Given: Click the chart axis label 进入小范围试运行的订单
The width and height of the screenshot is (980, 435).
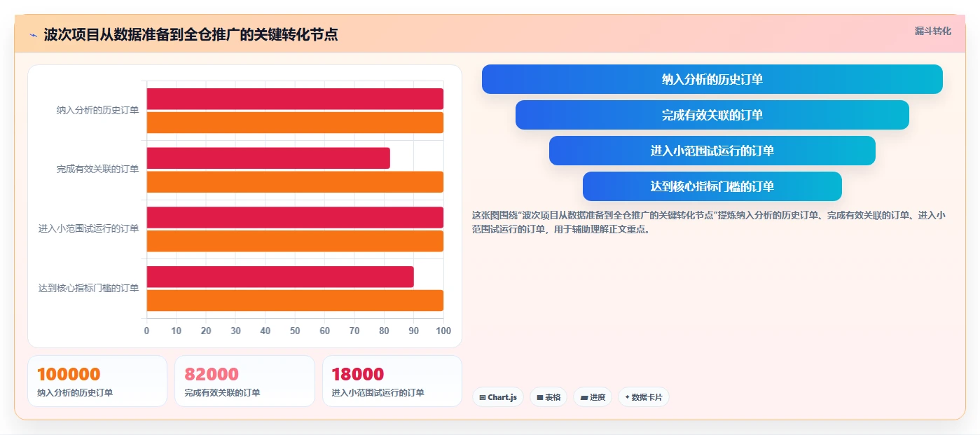Looking at the screenshot, I should point(89,228).
